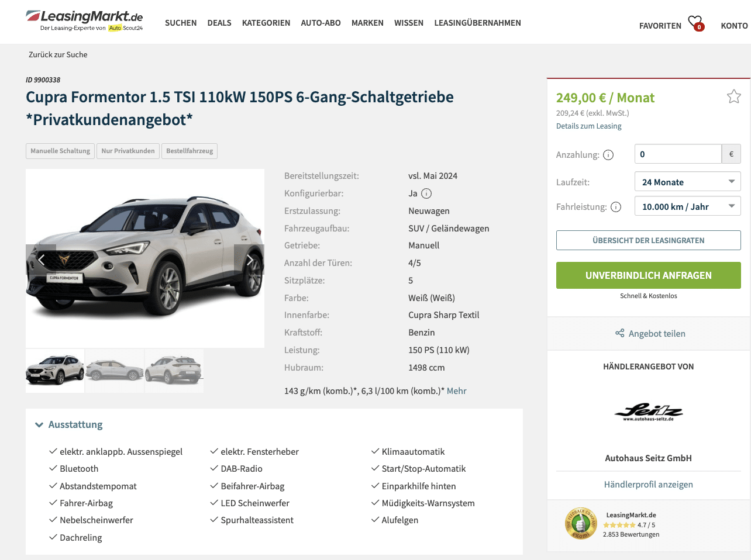The image size is (751, 560).
Task: Select the rear-view car thumbnail
Action: click(x=174, y=371)
